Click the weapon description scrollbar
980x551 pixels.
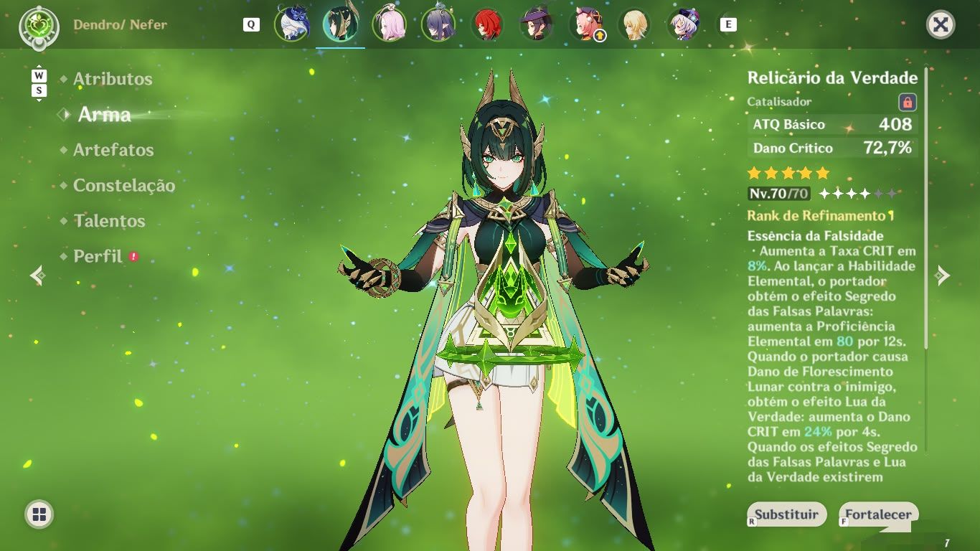[926, 208]
